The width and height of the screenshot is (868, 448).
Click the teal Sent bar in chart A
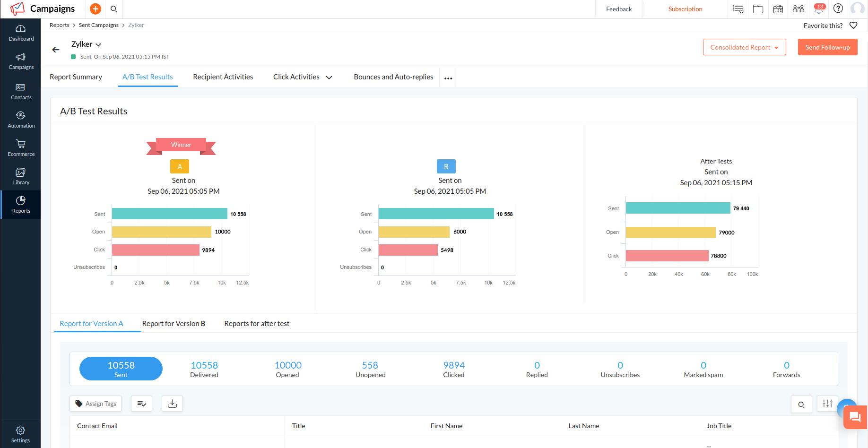tap(169, 214)
